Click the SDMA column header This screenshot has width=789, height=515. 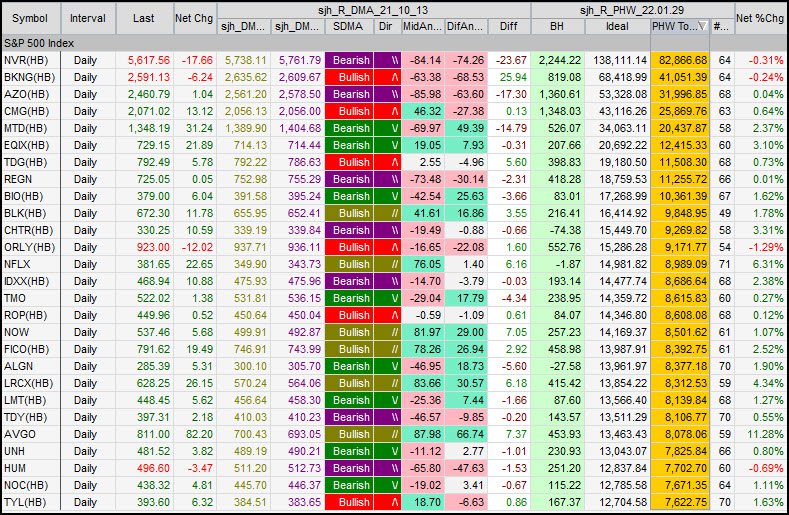tap(348, 26)
